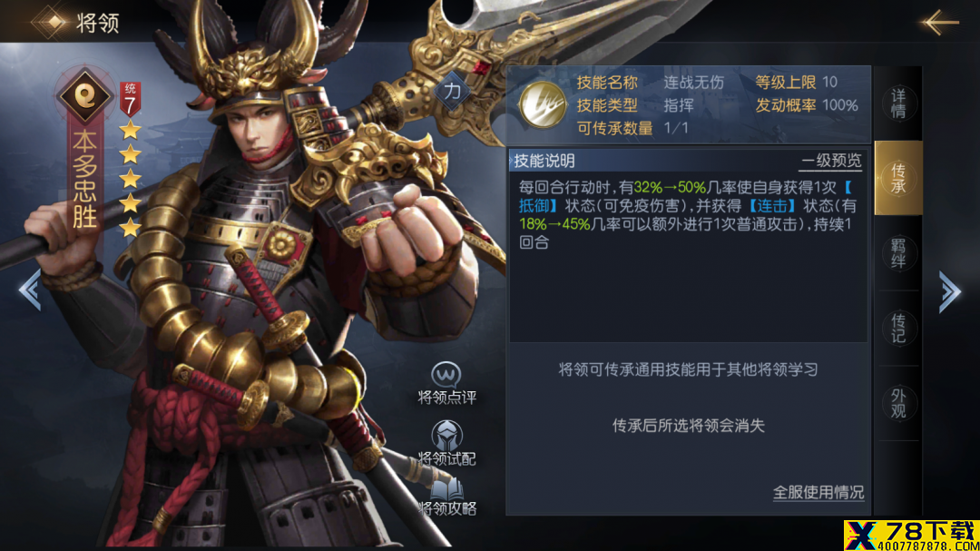Click the 力 attribute diamond badge
Image resolution: width=980 pixels, height=551 pixels.
click(x=453, y=92)
